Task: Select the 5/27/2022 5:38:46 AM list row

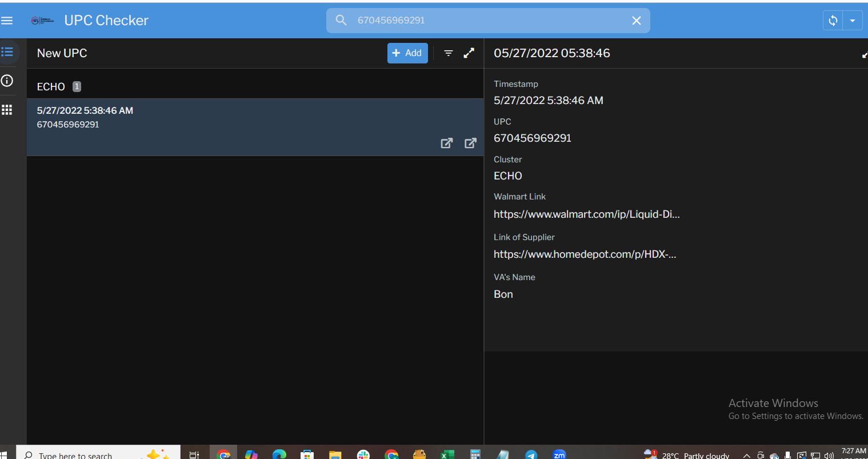Action: point(255,127)
